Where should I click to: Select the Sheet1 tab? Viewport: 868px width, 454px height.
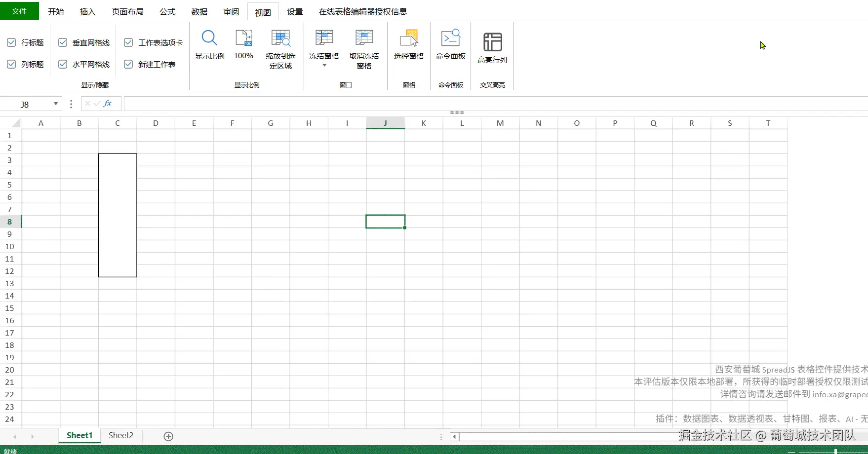click(x=79, y=435)
